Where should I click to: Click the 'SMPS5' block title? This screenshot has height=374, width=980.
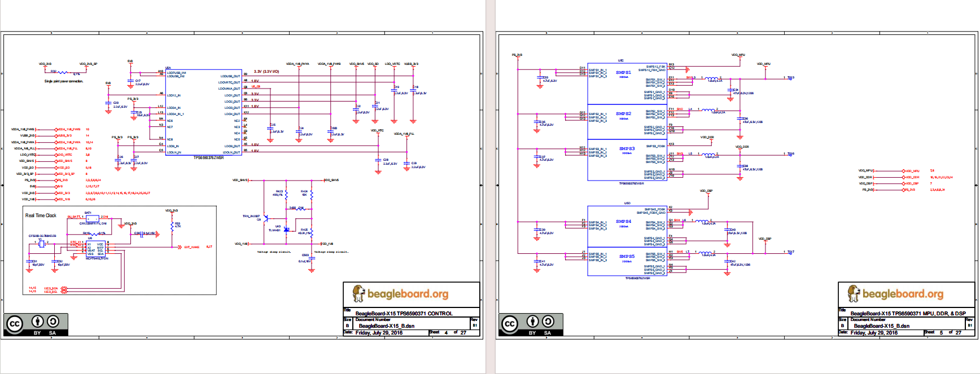[627, 257]
